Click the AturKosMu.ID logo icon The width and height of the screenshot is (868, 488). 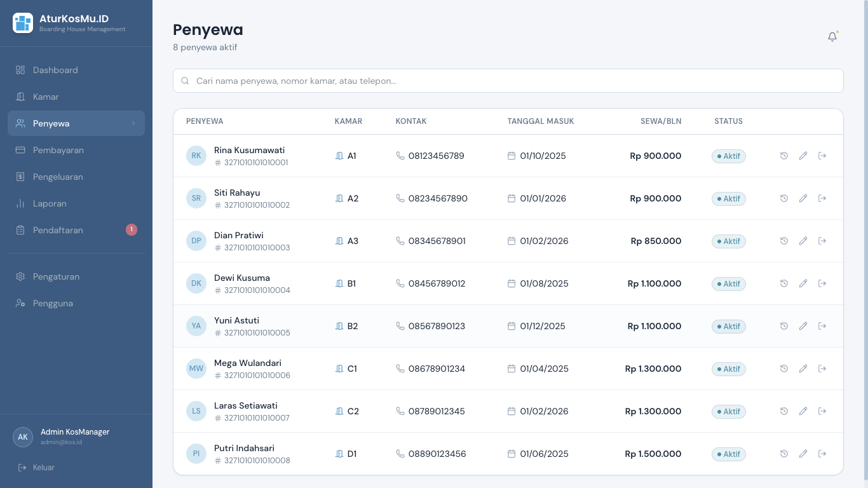coord(23,23)
